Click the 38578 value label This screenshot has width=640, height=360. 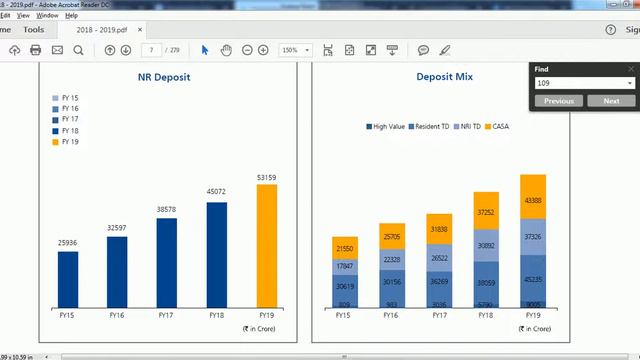click(x=167, y=209)
